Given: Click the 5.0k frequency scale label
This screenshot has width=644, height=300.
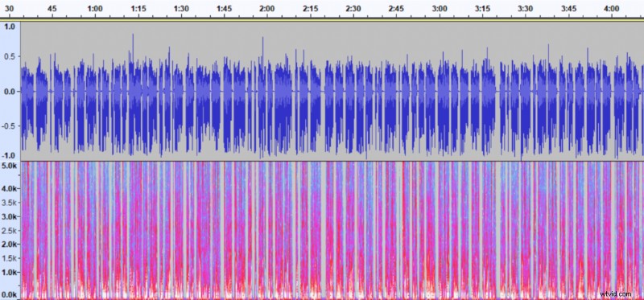Looking at the screenshot, I should (9, 165).
